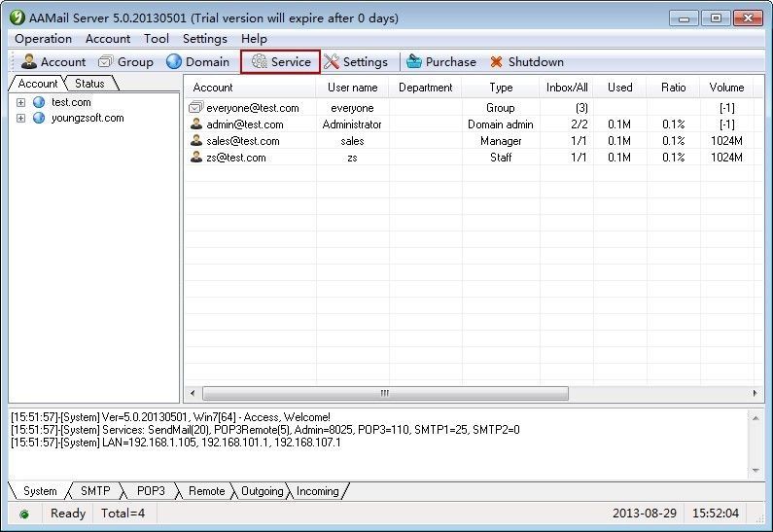Switch to the Incoming log tab
Image resolution: width=773 pixels, height=532 pixels.
pos(318,491)
